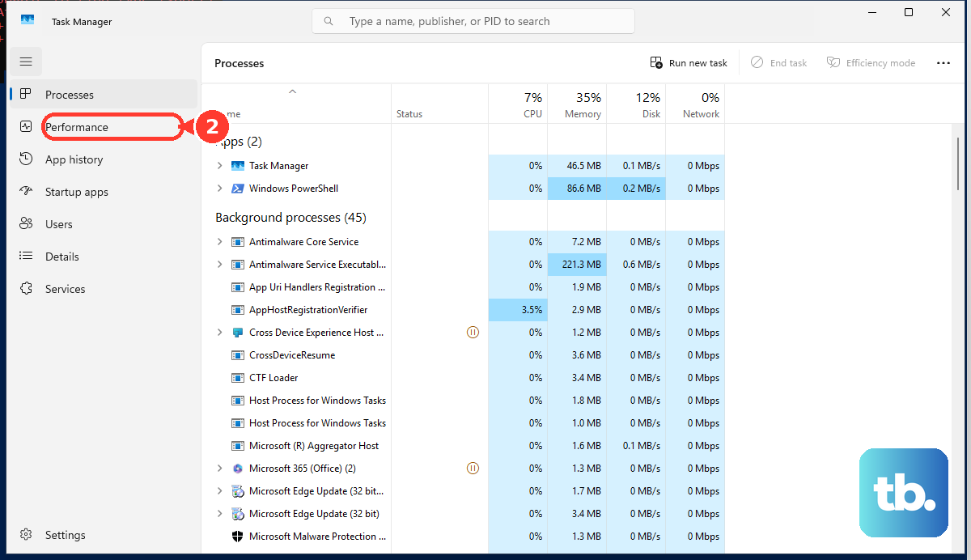Click the Settings gear icon
Screen dimensions: 971x560
(26, 535)
